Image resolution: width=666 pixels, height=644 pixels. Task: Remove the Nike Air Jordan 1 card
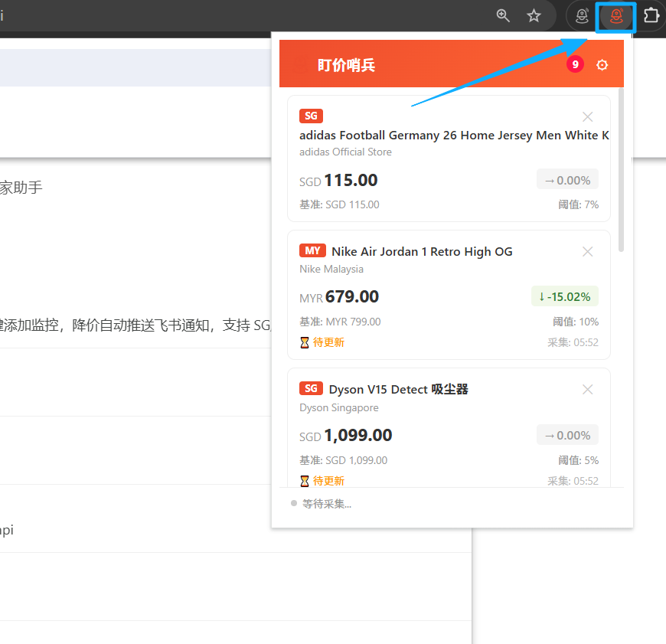click(x=587, y=252)
